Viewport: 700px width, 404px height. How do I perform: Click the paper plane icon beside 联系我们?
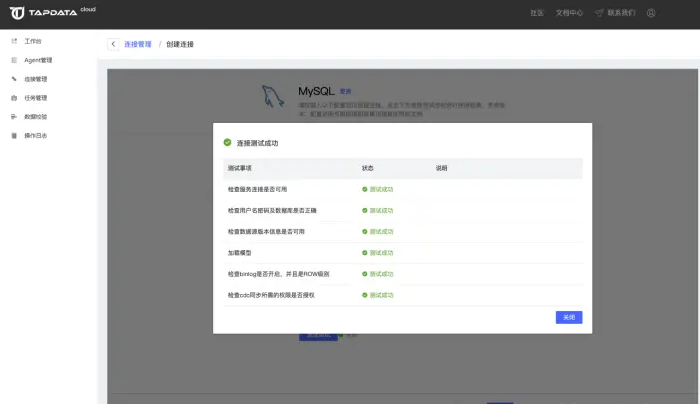click(x=599, y=14)
